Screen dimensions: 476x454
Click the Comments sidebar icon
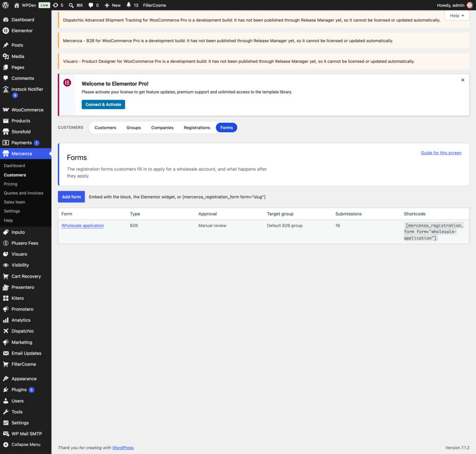point(6,78)
